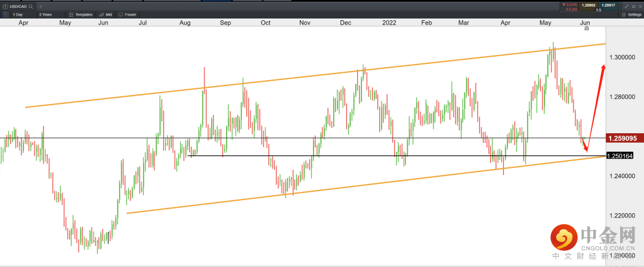Click the drag handle beside the buy price
The image size is (644, 267).
(x=620, y=6)
